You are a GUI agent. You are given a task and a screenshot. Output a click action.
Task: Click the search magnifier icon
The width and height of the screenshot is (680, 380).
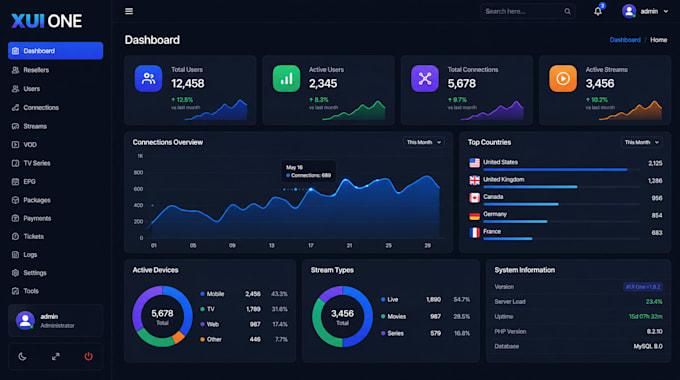coord(567,11)
